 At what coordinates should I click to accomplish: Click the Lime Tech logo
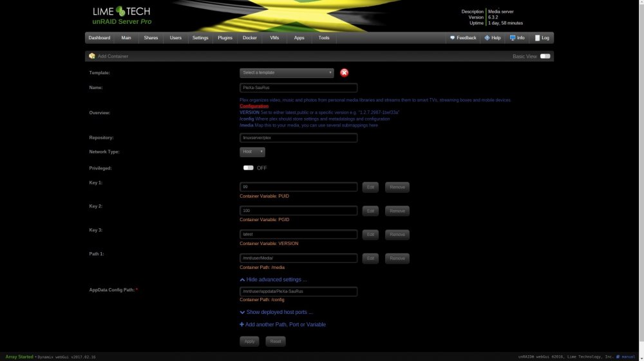click(x=121, y=11)
